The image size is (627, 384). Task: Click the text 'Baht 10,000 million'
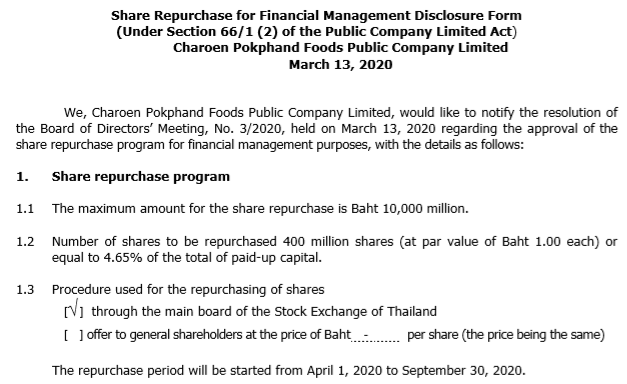[x=408, y=209]
